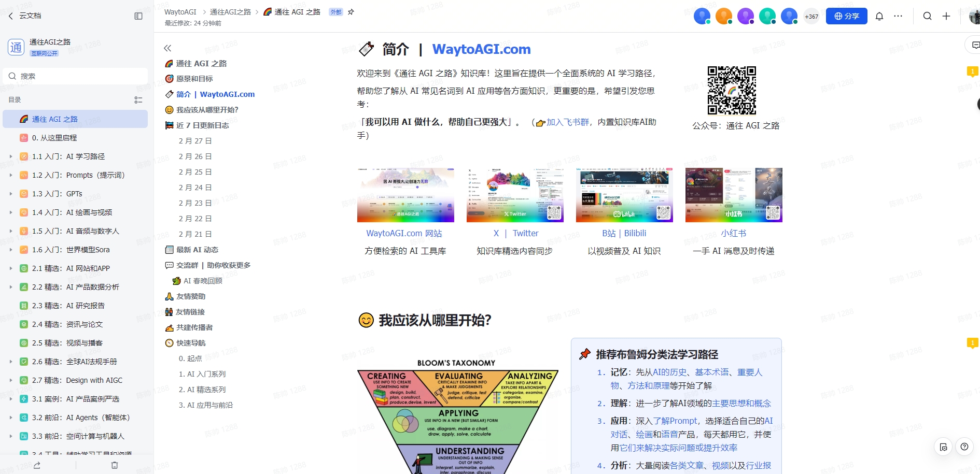980x474 pixels.
Task: Open the more options ellipsis menu
Action: pos(898,16)
